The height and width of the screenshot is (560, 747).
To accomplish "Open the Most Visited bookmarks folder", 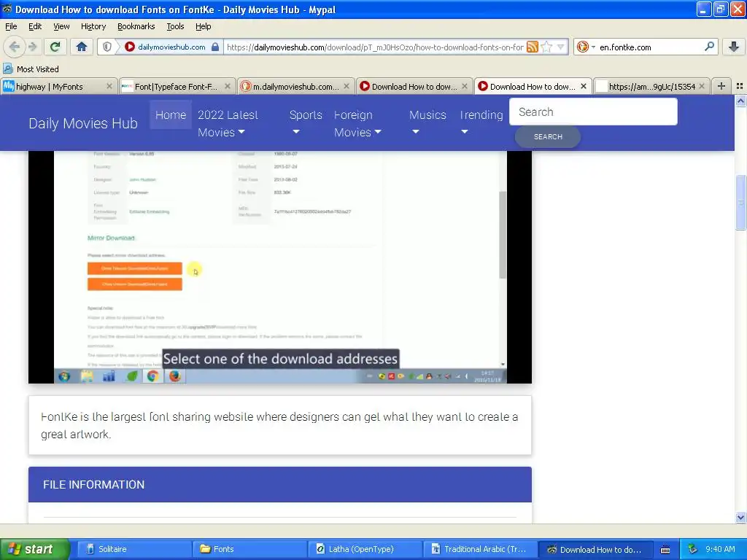I will (x=31, y=69).
